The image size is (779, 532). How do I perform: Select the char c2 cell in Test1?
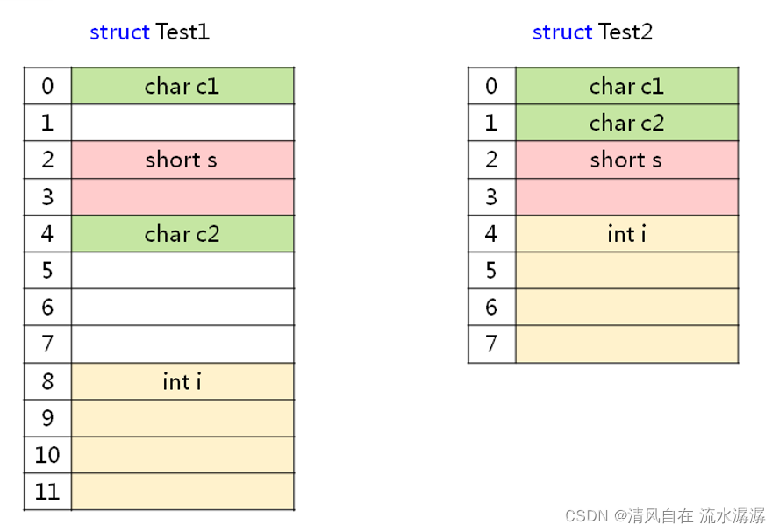point(182,234)
